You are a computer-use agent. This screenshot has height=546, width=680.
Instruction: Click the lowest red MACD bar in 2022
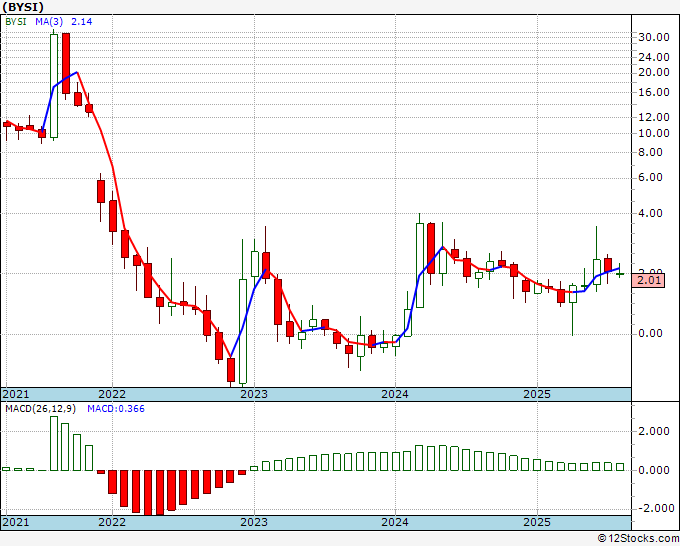tap(148, 492)
